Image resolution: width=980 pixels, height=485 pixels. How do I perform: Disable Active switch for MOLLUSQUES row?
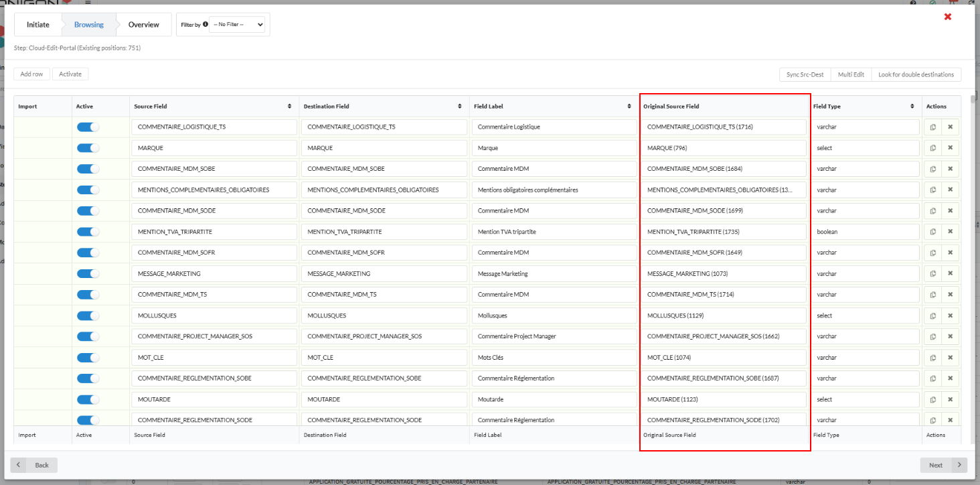tap(88, 316)
